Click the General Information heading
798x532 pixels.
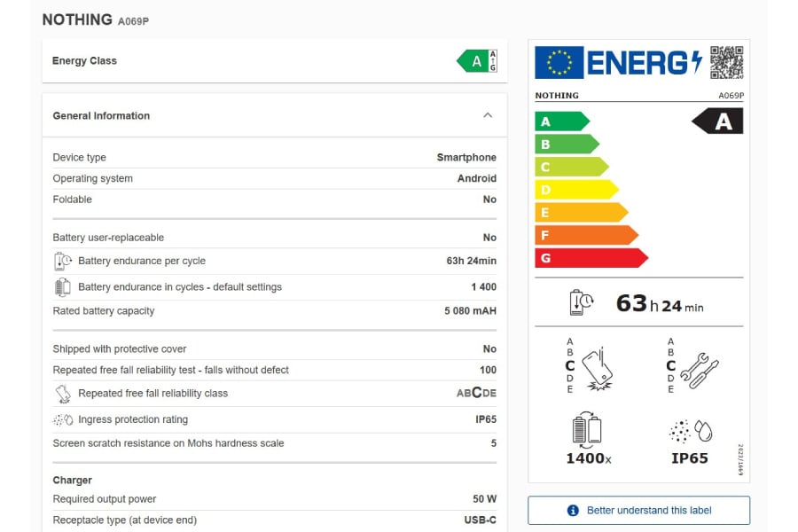101,116
